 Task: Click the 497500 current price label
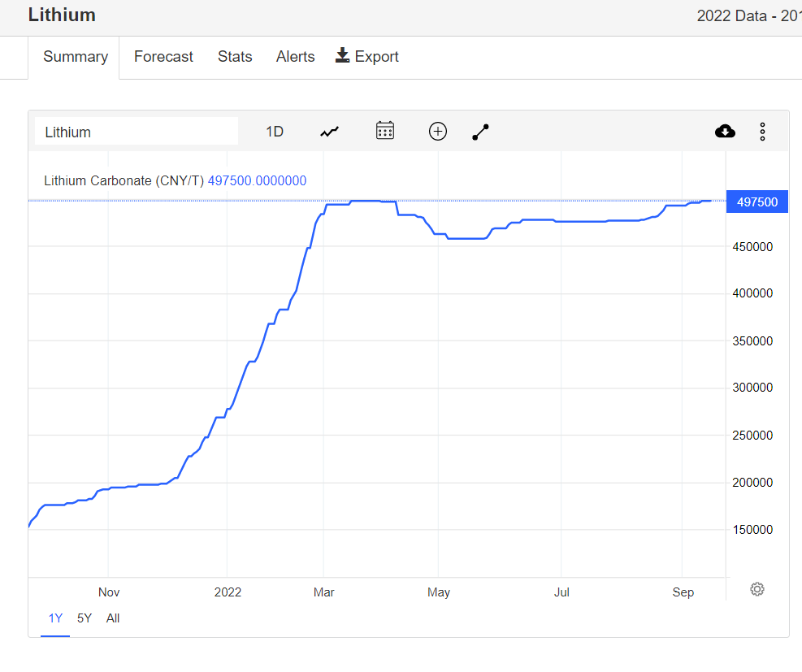(757, 202)
